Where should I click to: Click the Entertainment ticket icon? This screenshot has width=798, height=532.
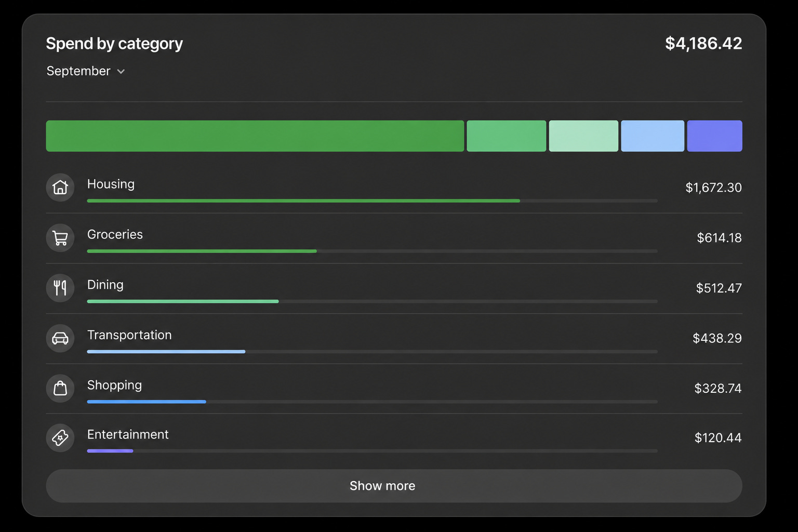[60, 438]
